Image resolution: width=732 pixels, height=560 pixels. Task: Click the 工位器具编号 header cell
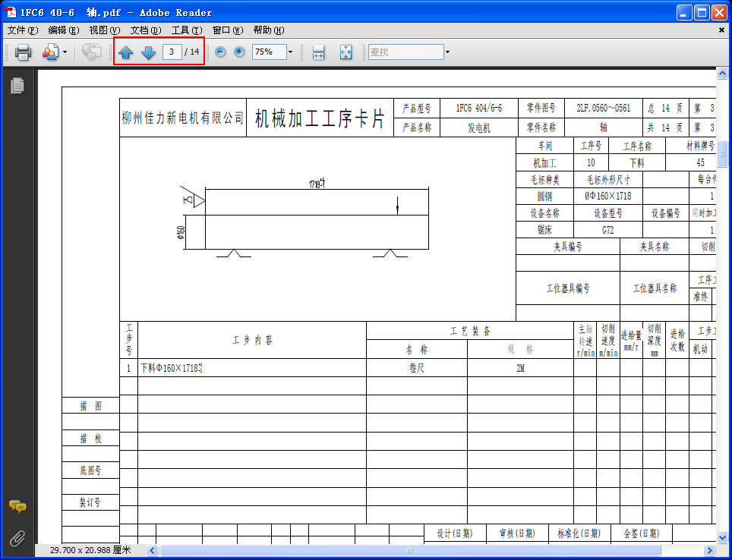point(568,288)
